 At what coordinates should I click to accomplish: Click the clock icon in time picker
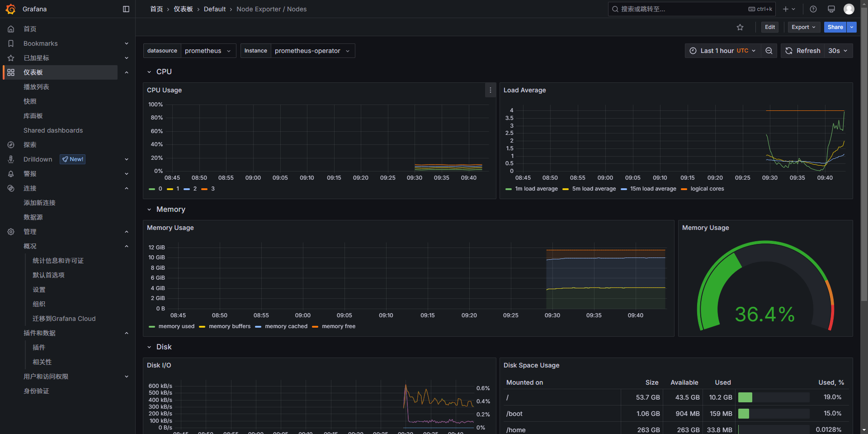click(x=693, y=51)
